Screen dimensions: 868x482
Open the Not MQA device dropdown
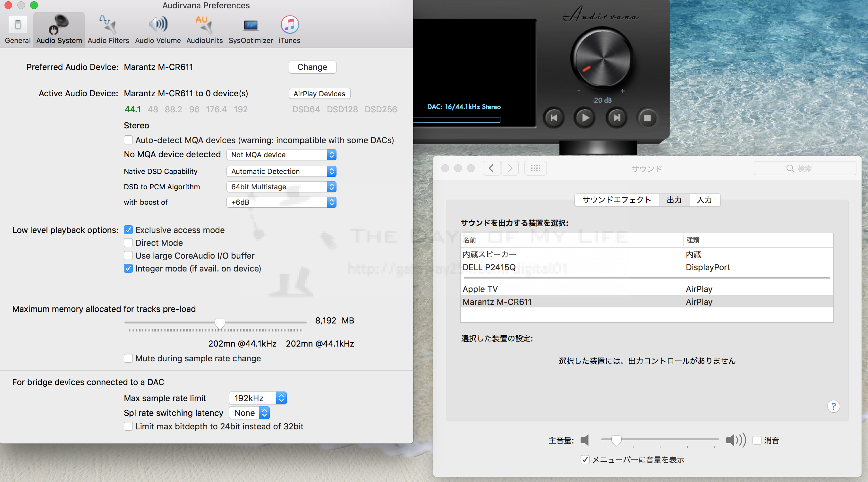pos(281,155)
